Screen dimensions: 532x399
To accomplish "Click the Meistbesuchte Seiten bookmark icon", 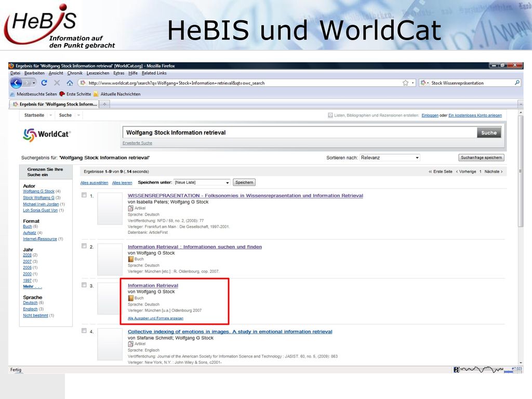I will pyautogui.click(x=12, y=94).
